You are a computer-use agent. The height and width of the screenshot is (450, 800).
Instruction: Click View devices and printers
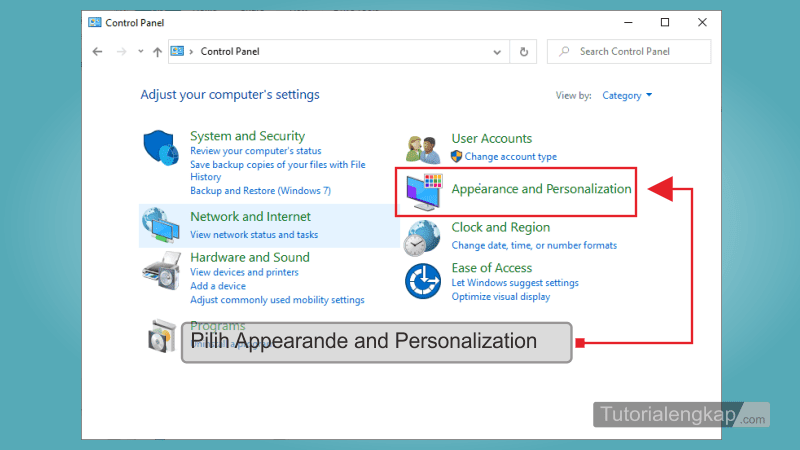click(x=244, y=272)
